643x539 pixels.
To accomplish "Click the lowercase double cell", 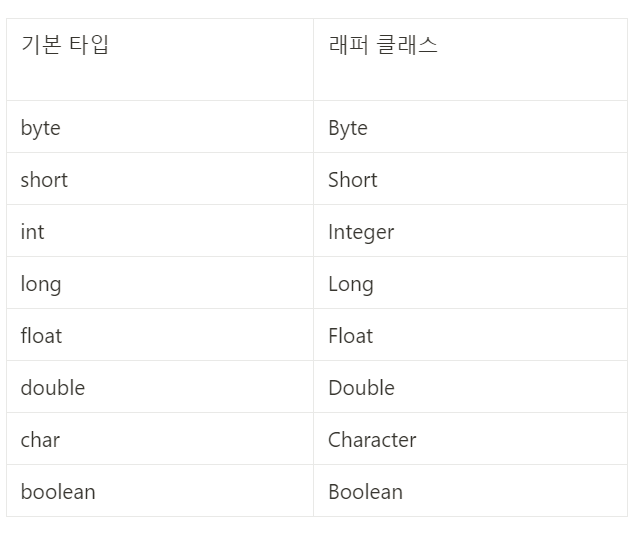I will click(x=160, y=387).
